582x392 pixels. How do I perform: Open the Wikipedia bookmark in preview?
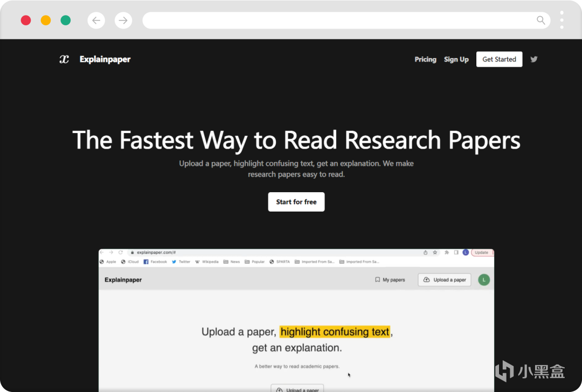click(x=207, y=262)
